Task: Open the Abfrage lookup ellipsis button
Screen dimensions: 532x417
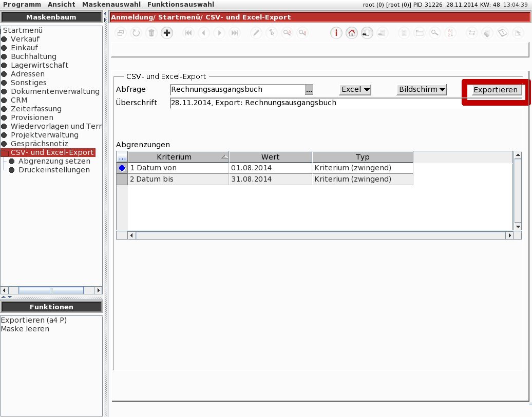Action: point(309,90)
